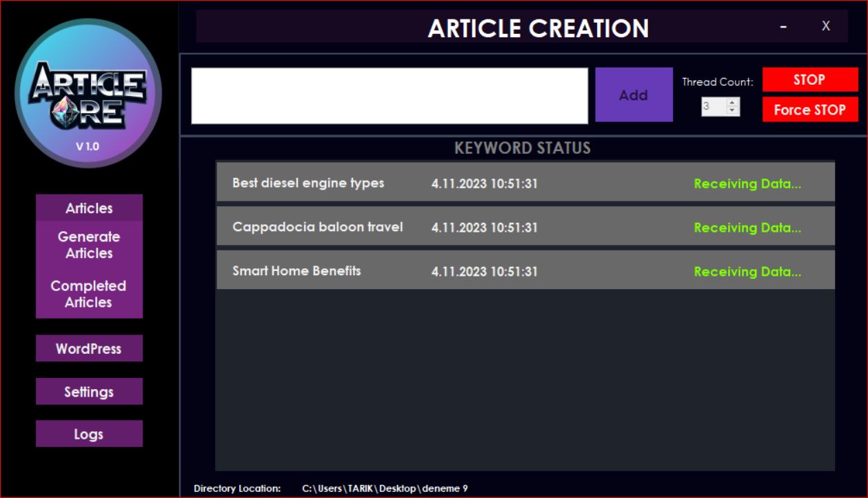This screenshot has height=498, width=868.
Task: Minimize the window with dash icon
Action: coord(783,26)
